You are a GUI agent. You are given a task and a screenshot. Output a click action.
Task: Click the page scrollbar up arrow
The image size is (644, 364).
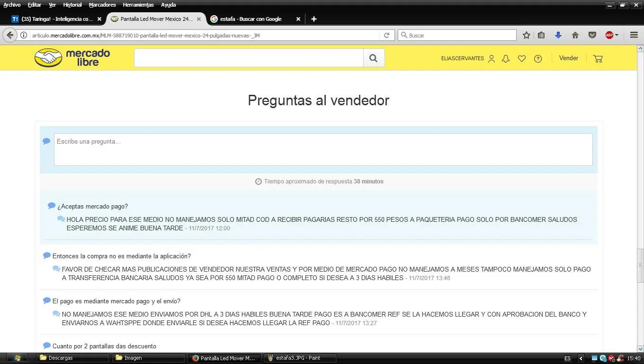point(640,48)
